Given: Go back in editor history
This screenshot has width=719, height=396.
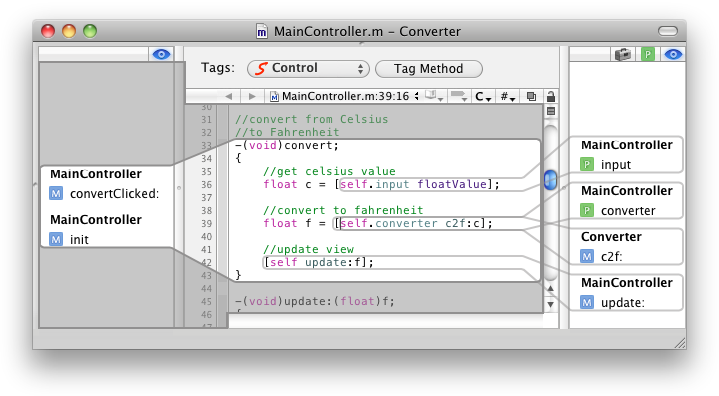Looking at the screenshot, I should pyautogui.click(x=228, y=96).
